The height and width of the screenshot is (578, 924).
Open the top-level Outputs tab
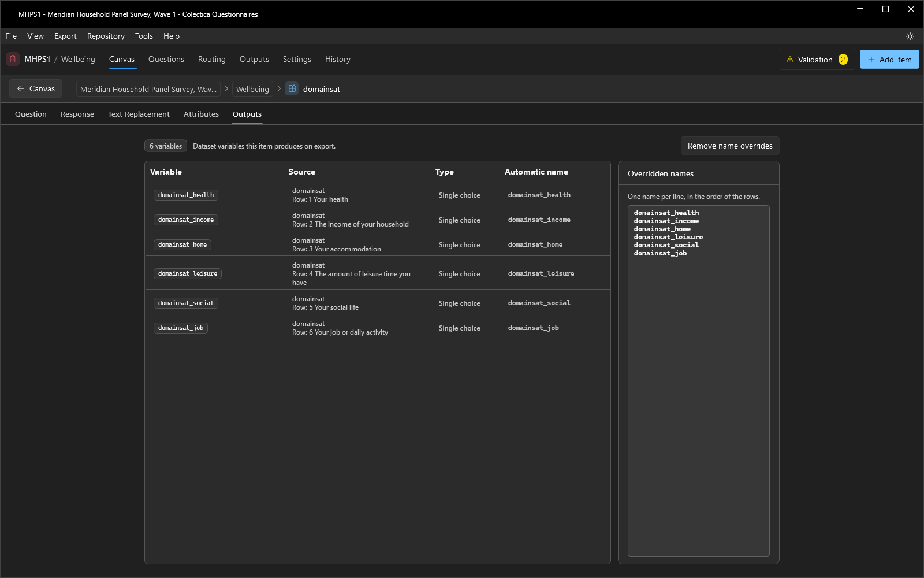coord(254,59)
